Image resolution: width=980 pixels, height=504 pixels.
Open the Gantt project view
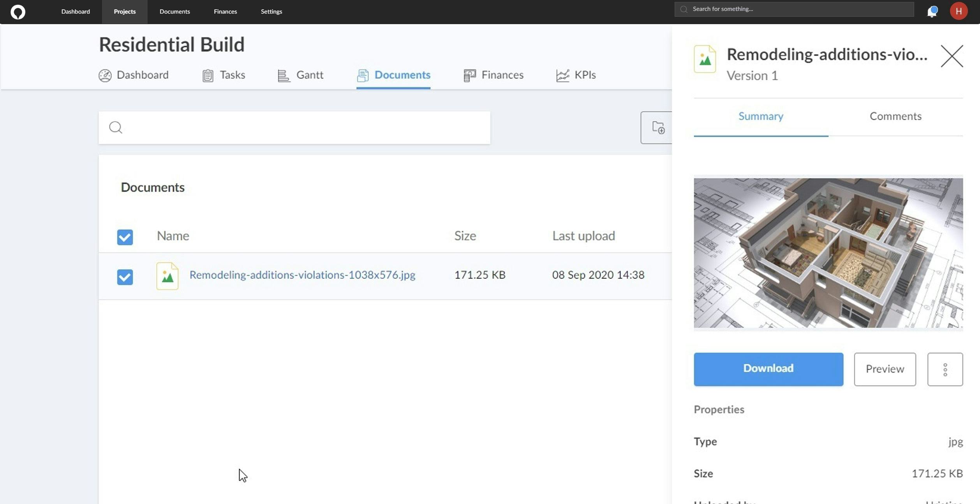pos(300,75)
